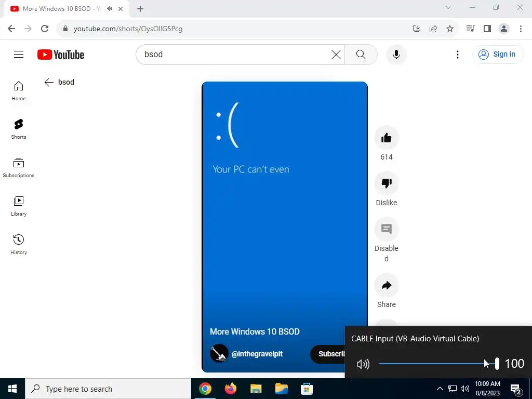
Task: Open Windows Start menu
Action: point(12,389)
